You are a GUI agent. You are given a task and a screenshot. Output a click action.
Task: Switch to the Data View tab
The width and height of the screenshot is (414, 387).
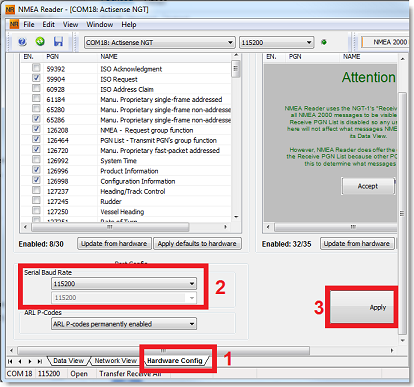[x=69, y=361]
